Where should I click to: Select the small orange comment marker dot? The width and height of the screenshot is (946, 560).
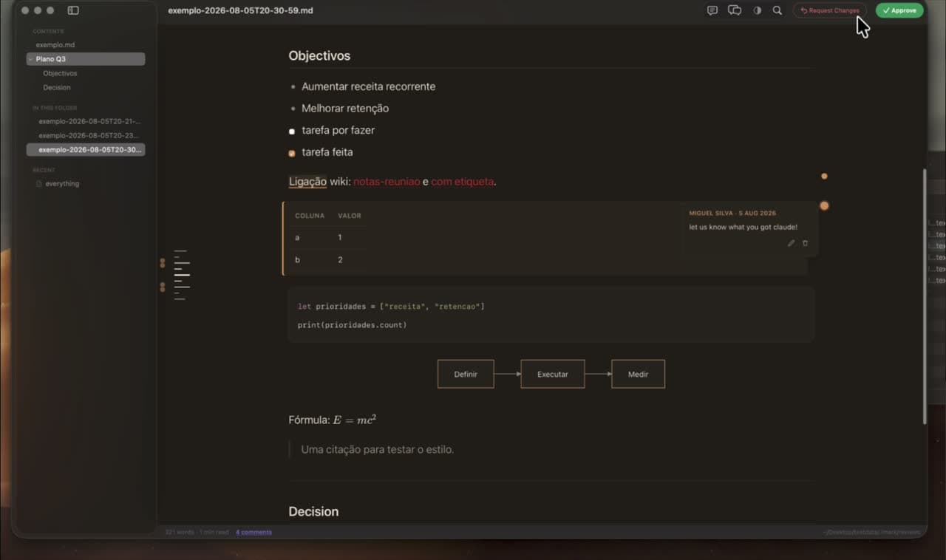tap(824, 176)
